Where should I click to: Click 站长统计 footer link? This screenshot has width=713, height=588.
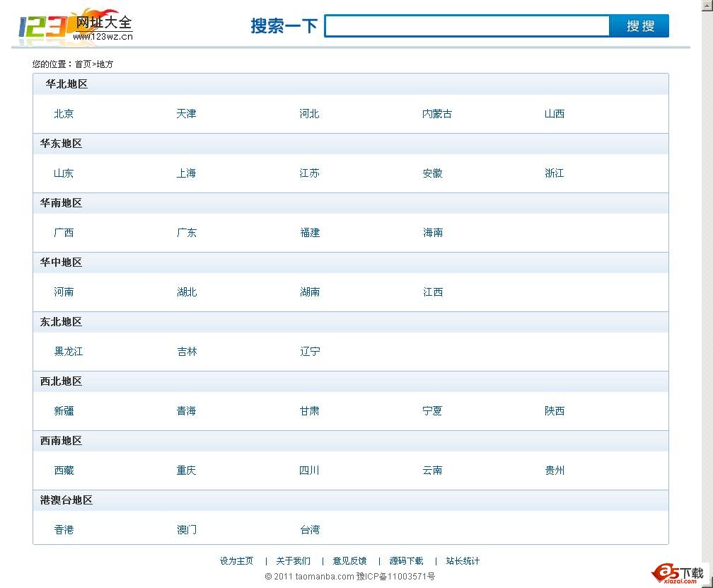[x=463, y=561]
